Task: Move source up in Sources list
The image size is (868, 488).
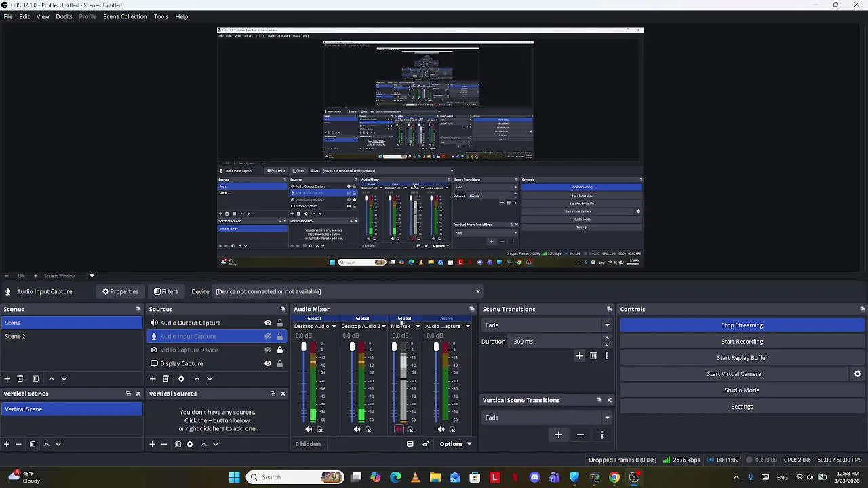Action: pos(197,379)
